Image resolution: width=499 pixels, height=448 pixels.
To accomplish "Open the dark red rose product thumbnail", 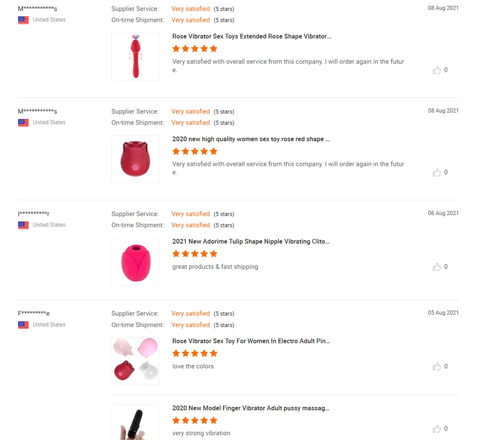I will [135, 159].
